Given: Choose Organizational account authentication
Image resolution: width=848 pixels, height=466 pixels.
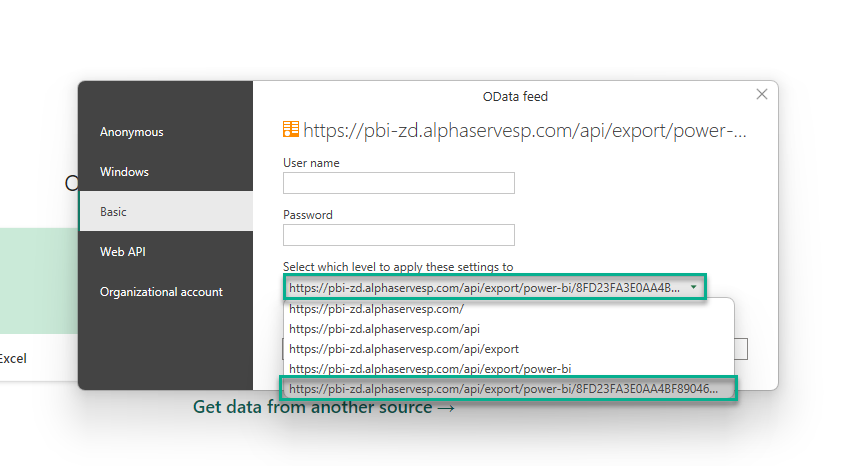Looking at the screenshot, I should click(x=161, y=292).
